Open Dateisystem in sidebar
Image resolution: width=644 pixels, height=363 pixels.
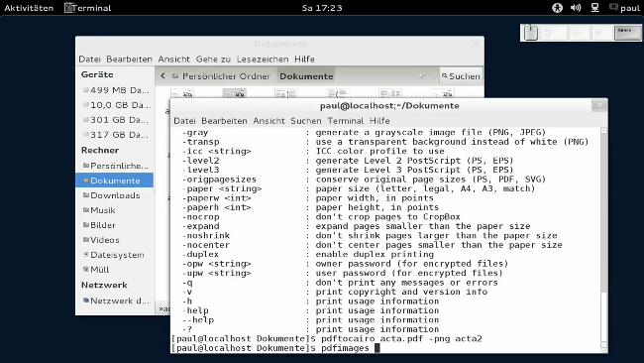(115, 255)
